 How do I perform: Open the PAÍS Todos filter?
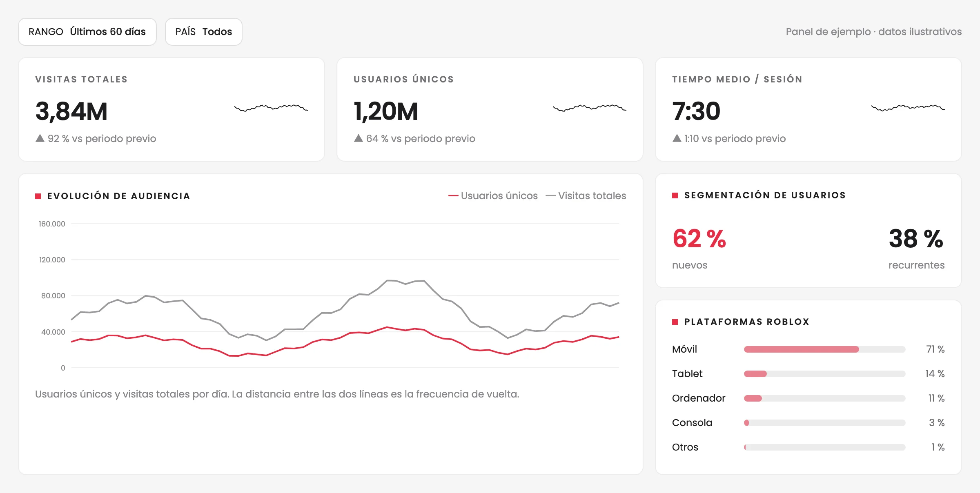(x=204, y=32)
